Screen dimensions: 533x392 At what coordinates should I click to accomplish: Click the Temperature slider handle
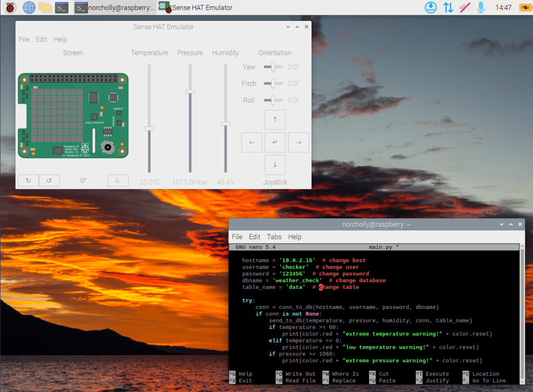click(150, 128)
